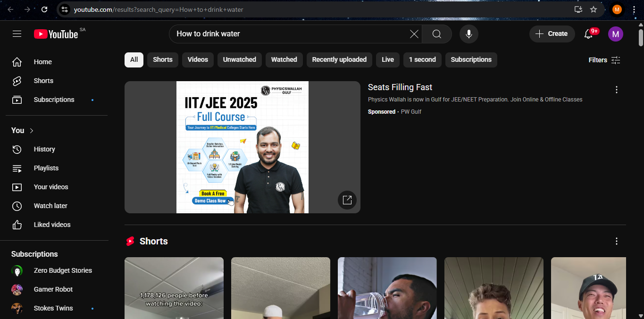Click the Shorts shelf heading icon

pyautogui.click(x=130, y=241)
